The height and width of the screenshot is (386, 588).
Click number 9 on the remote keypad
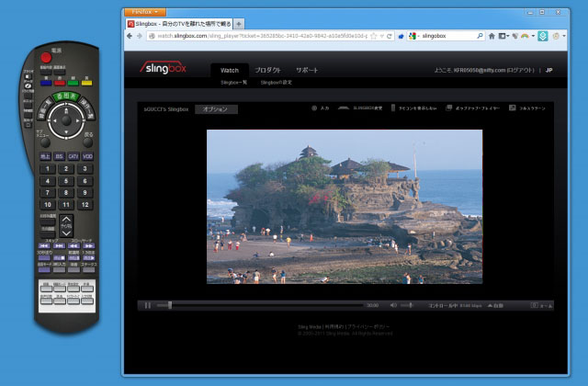[85, 193]
